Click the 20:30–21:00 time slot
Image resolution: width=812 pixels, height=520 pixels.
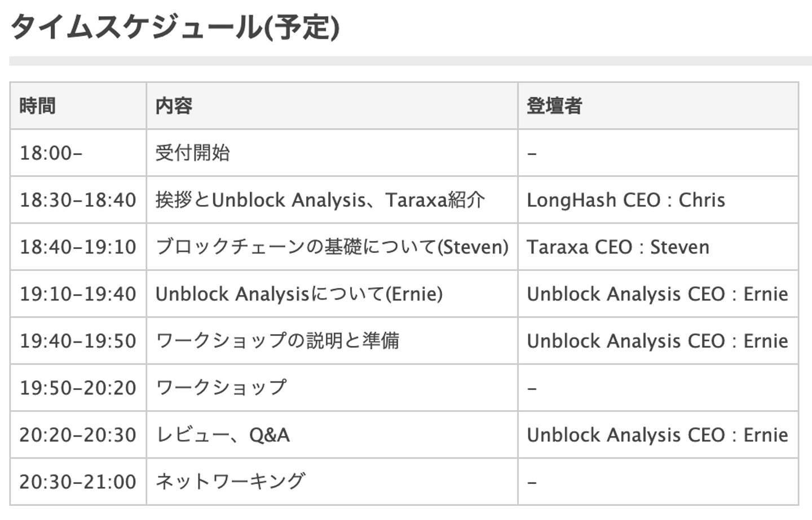[78, 482]
